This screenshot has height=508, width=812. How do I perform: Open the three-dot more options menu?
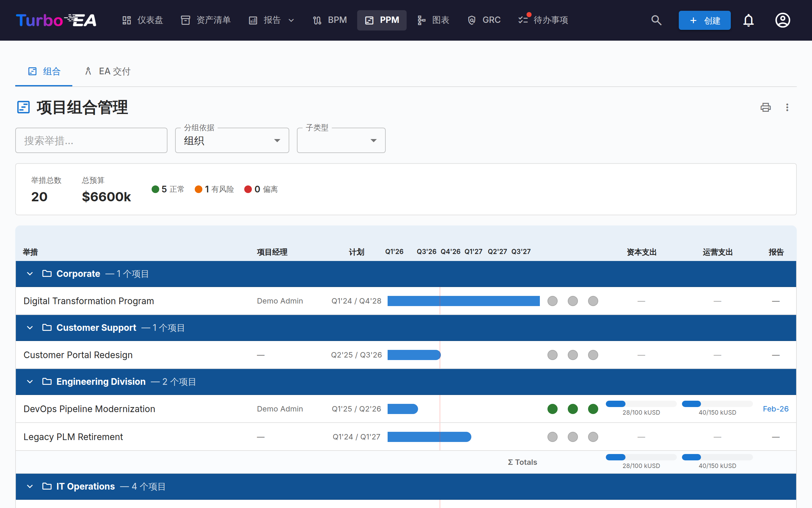pos(787,108)
